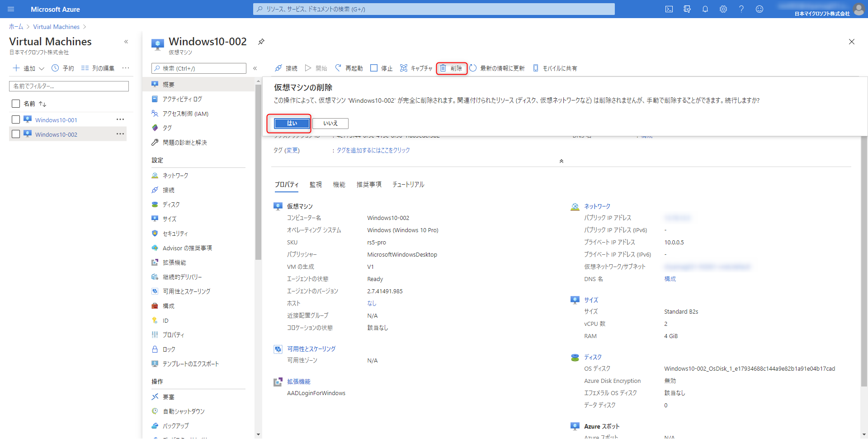Click 再起動 (Restart) in the toolbar
This screenshot has width=868, height=439.
click(349, 68)
